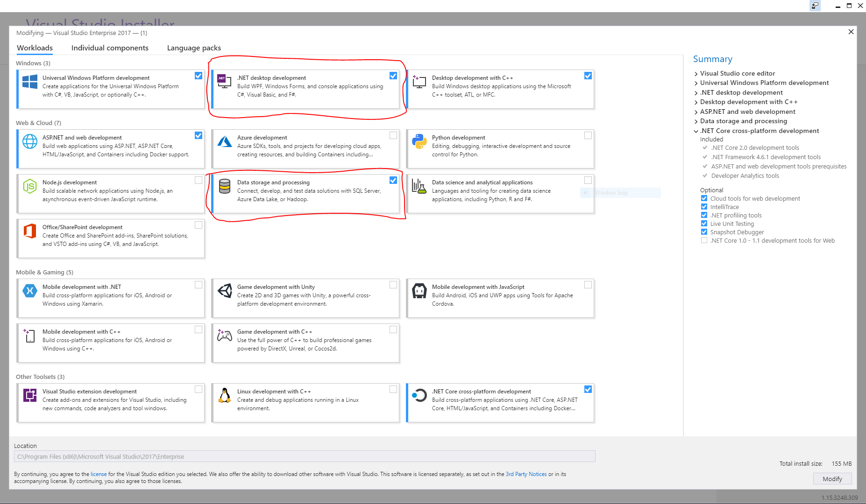Click the feedback icon in title bar
Viewport: 866px width, 504px height.
coord(815,6)
